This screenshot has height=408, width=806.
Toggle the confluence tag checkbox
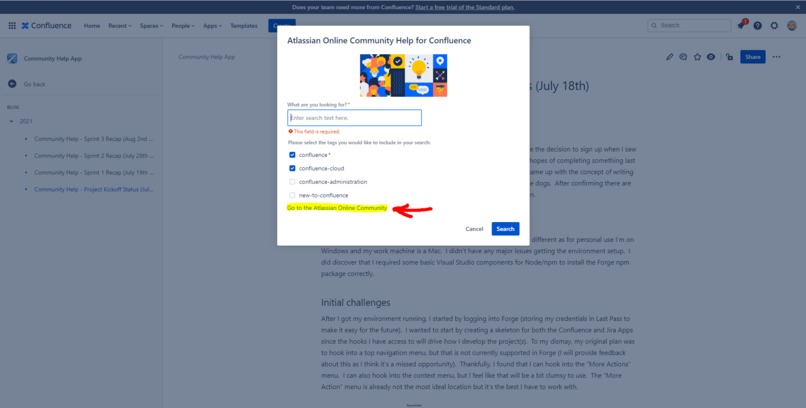(292, 155)
